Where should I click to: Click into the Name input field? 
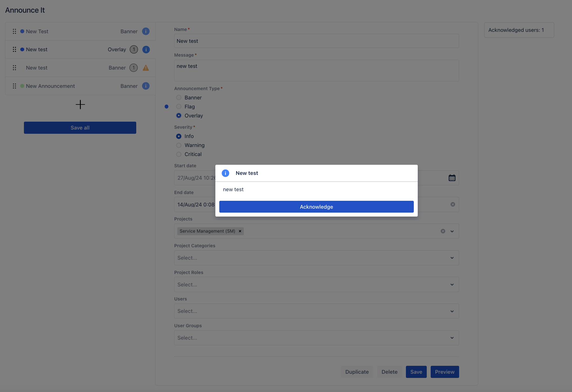click(x=316, y=41)
